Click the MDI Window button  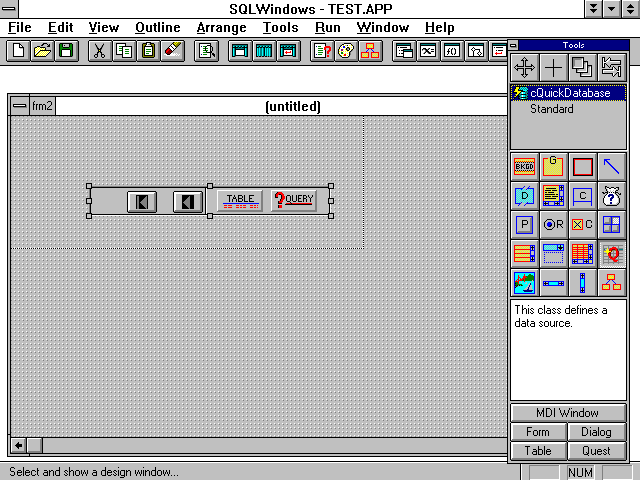[568, 413]
